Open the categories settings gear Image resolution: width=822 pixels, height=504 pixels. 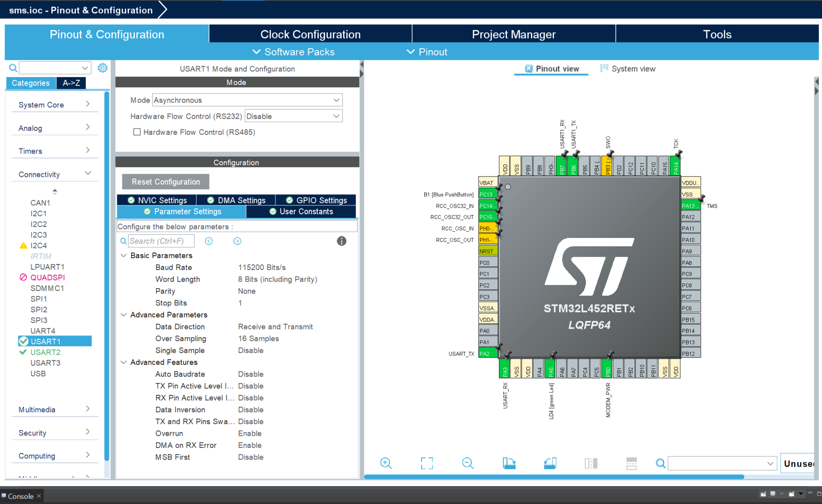tap(103, 68)
